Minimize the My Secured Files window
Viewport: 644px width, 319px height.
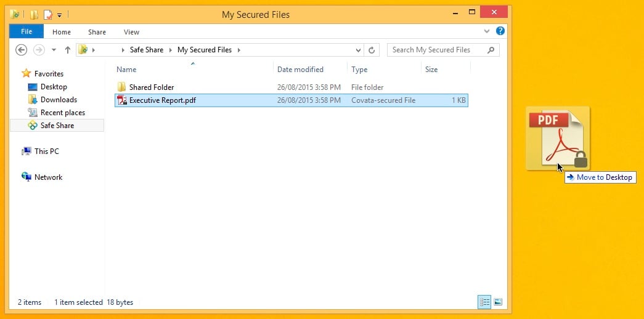(x=455, y=13)
